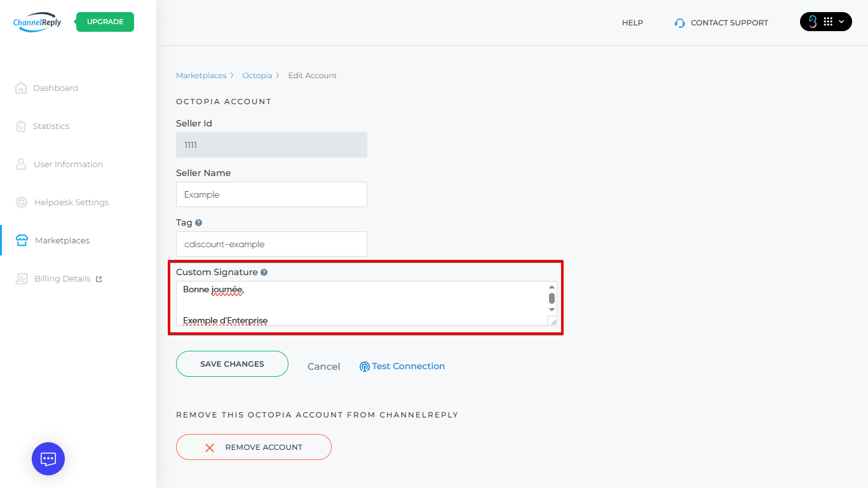Viewport: 868px width, 488px height.
Task: Click the textarea resize handle corner
Action: point(552,322)
